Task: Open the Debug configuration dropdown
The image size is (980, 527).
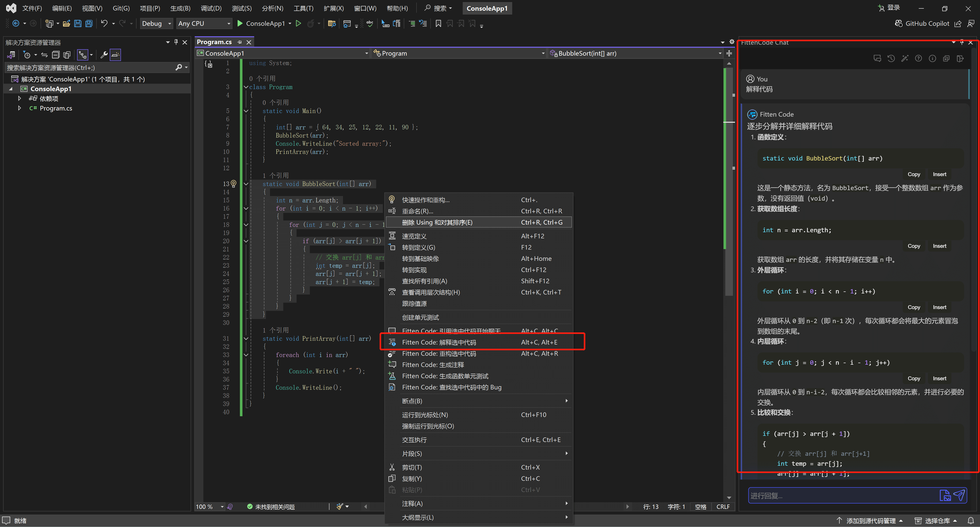Action: point(156,23)
